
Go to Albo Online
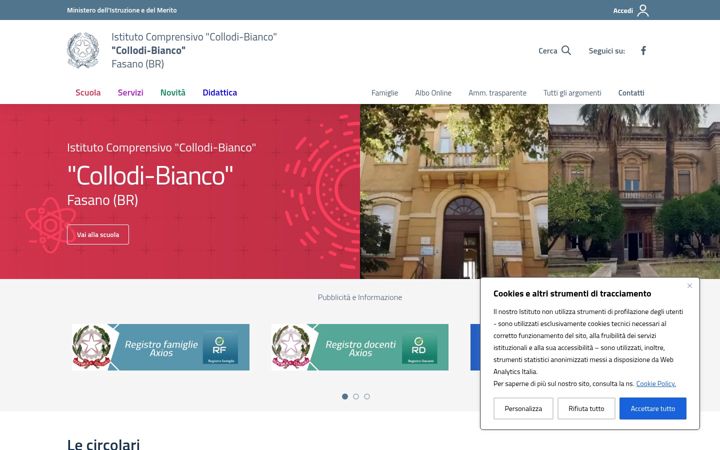[x=433, y=93]
